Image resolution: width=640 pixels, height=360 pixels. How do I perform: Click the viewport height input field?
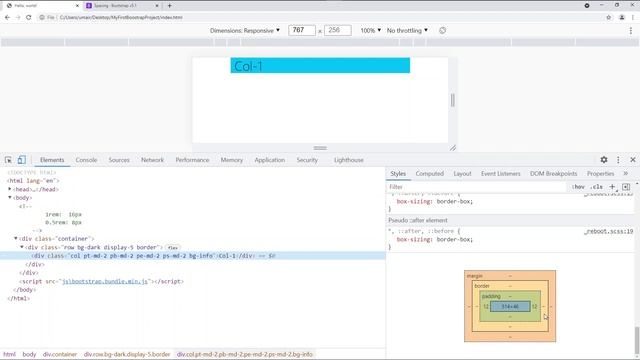point(338,31)
